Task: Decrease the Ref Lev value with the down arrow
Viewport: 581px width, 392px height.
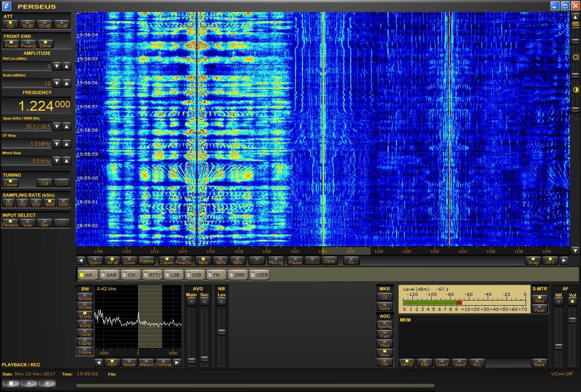Action: pyautogui.click(x=57, y=66)
